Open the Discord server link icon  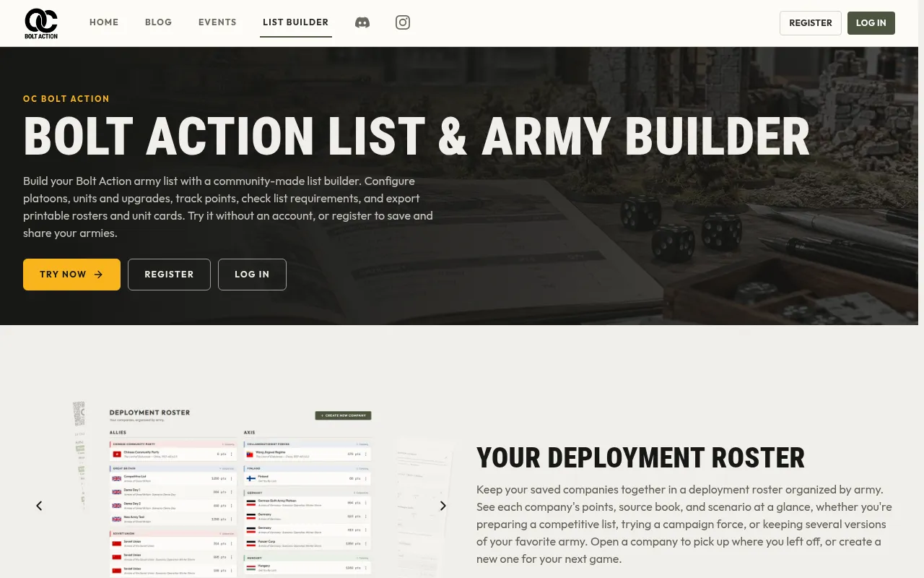point(362,22)
